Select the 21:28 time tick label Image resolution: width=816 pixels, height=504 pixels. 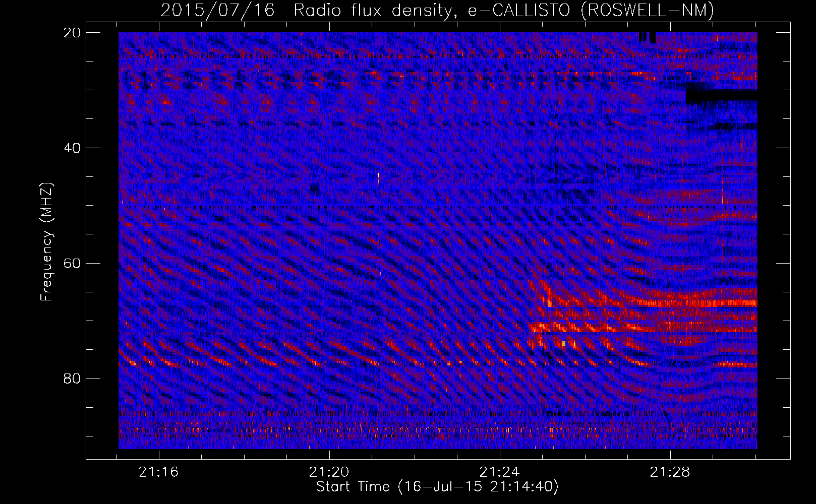click(x=670, y=472)
